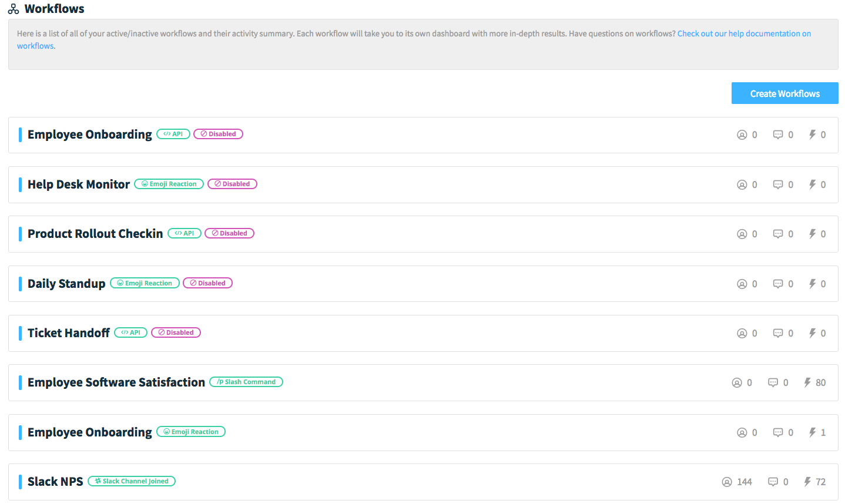The width and height of the screenshot is (845, 504).
Task: Click lightning icon on Help Desk Monitor row
Action: coord(812,184)
